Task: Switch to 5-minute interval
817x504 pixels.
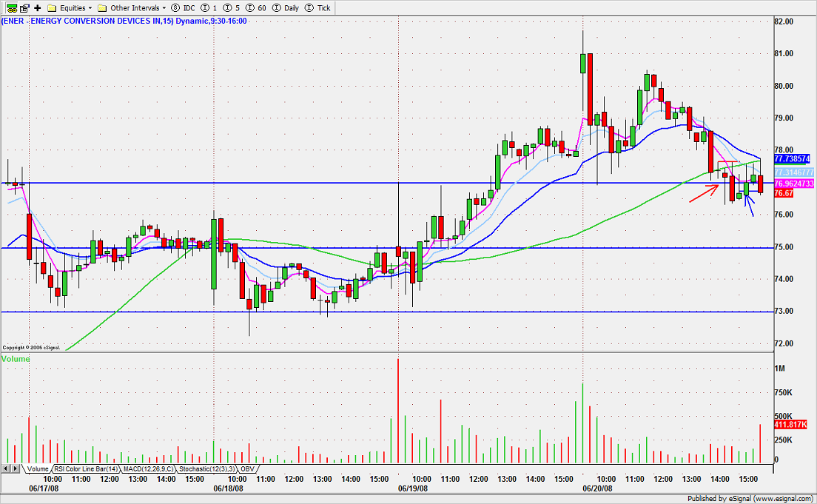Action: (232, 8)
